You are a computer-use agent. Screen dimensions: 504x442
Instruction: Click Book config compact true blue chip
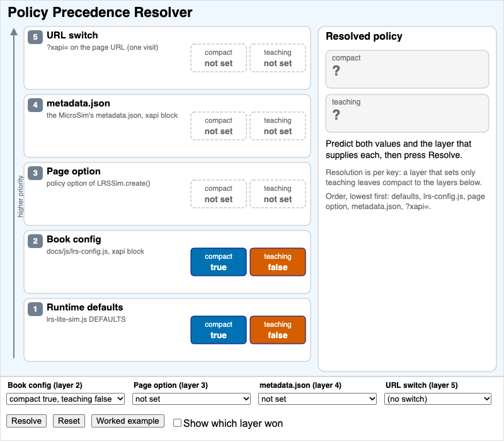[x=219, y=262]
